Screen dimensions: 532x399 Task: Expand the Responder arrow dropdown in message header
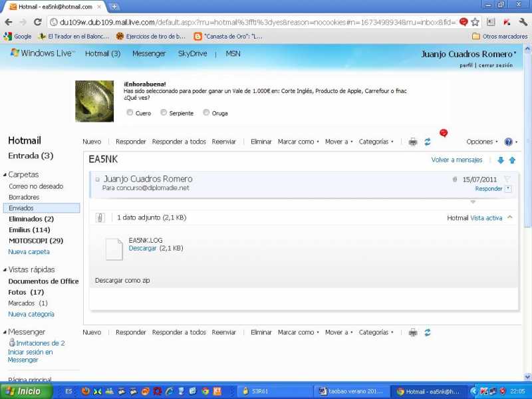click(508, 189)
